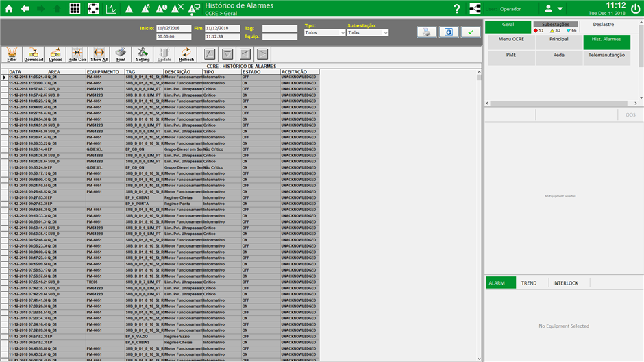Click the printer button near filters
Screen dimensions: 644x362
pos(427,32)
